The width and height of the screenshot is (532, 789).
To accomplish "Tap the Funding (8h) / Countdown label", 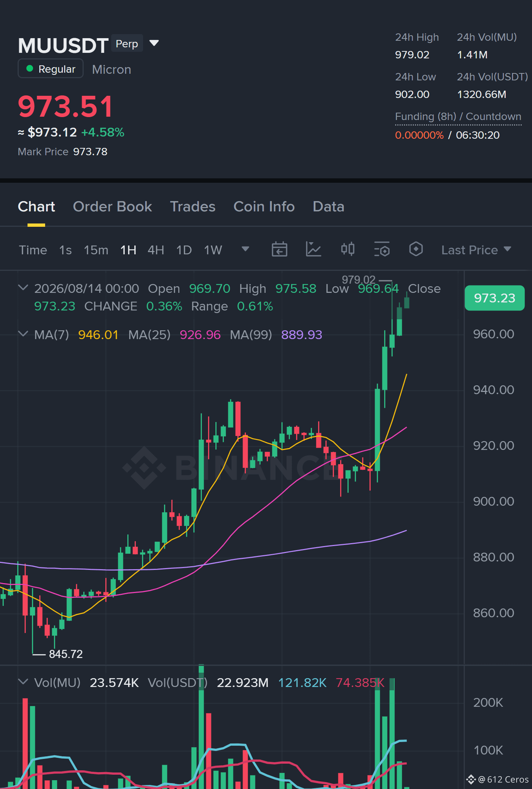I will (458, 116).
